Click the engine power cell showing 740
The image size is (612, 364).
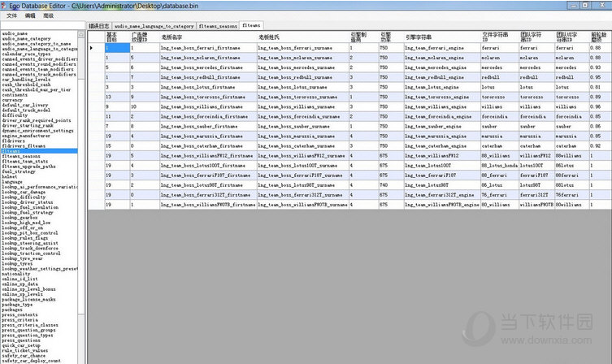391,185
